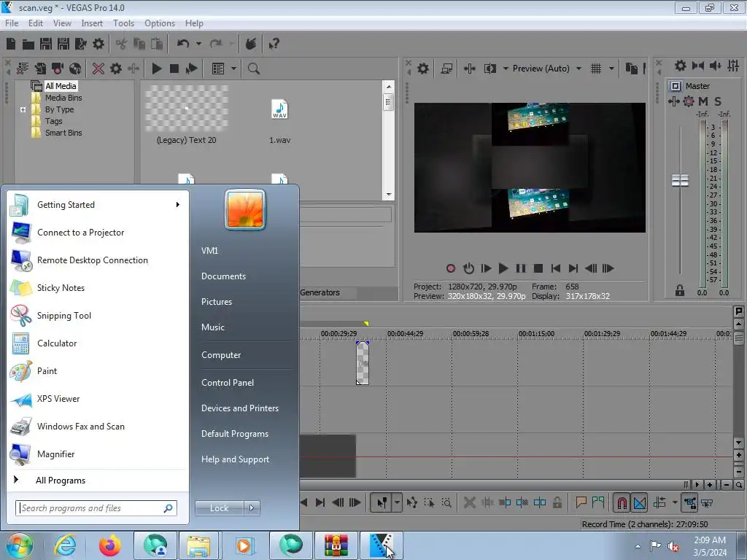Viewport: 747px width, 560px height.
Task: Remove selected media with the red X
Action: point(98,69)
